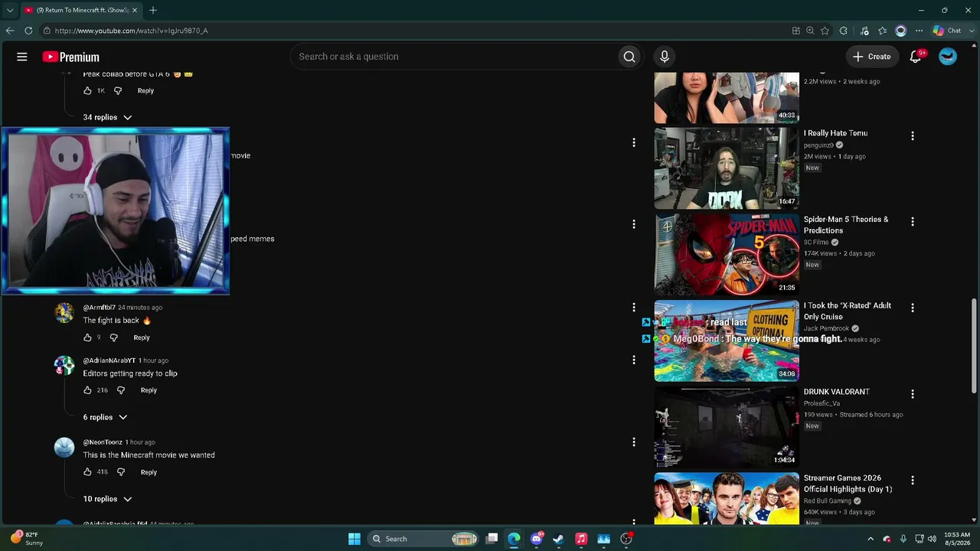Open the clock showing 10:53 AM
Screen dimensions: 980x551
click(957, 539)
